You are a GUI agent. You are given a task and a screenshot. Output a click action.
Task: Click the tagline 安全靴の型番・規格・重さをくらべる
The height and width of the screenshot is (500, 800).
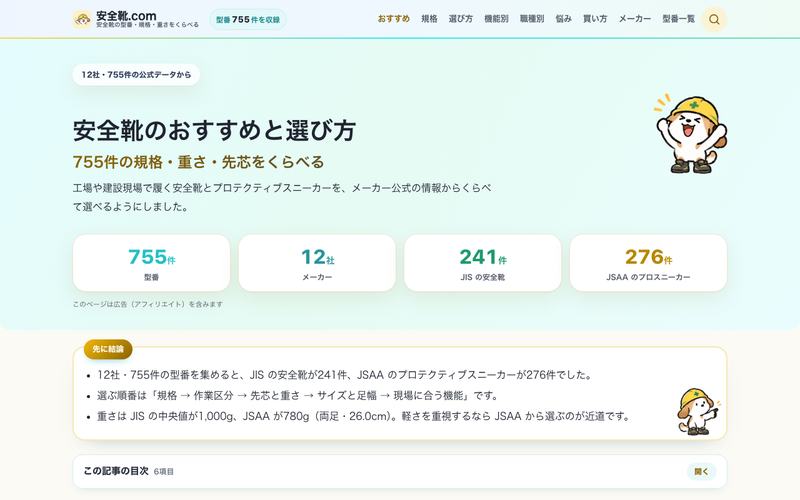click(147, 24)
